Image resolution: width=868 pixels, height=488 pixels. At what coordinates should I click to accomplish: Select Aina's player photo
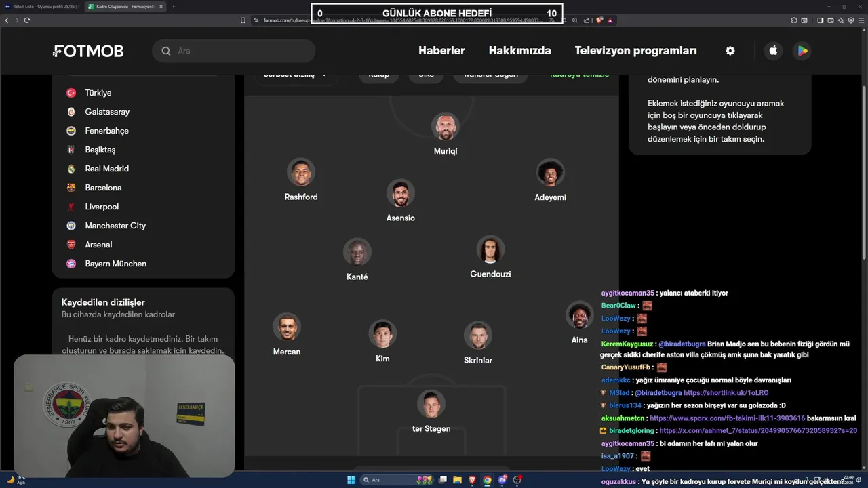point(580,315)
